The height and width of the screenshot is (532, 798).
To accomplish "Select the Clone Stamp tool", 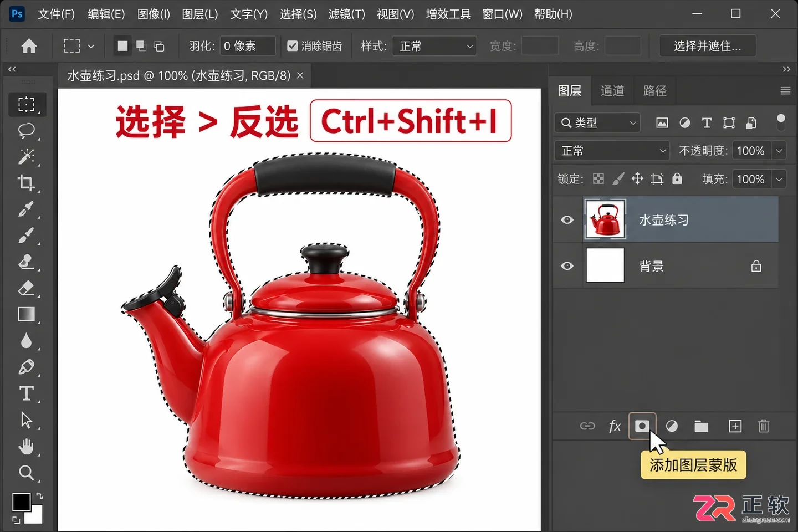I will point(27,262).
